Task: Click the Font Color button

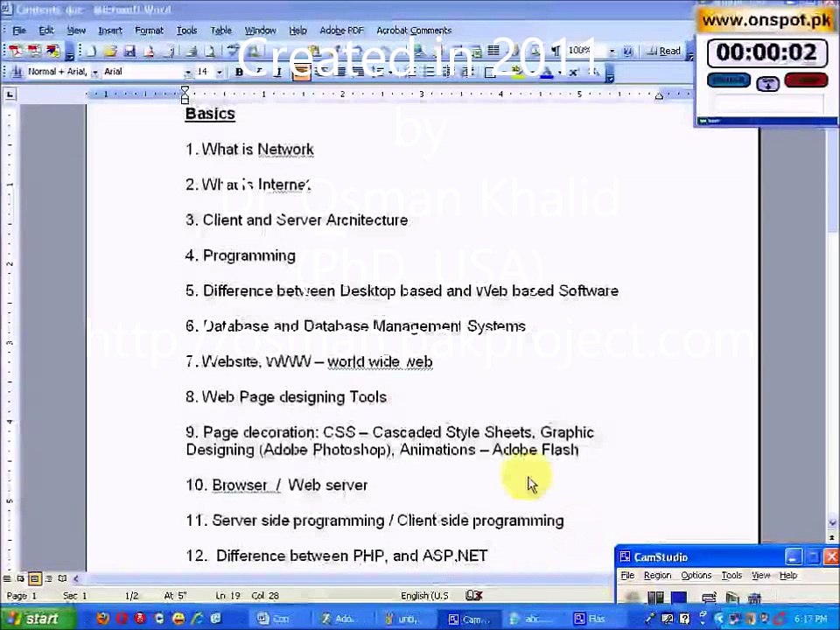Action: pyautogui.click(x=547, y=73)
